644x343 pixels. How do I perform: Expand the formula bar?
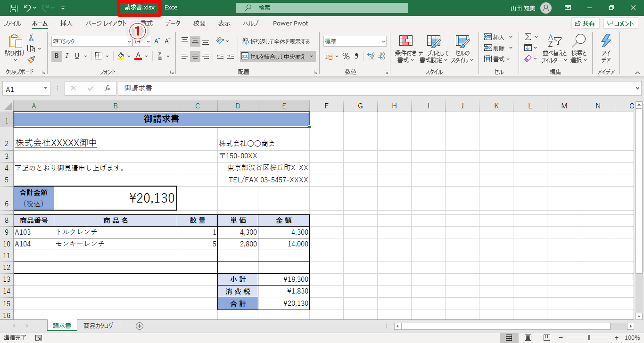(638, 88)
